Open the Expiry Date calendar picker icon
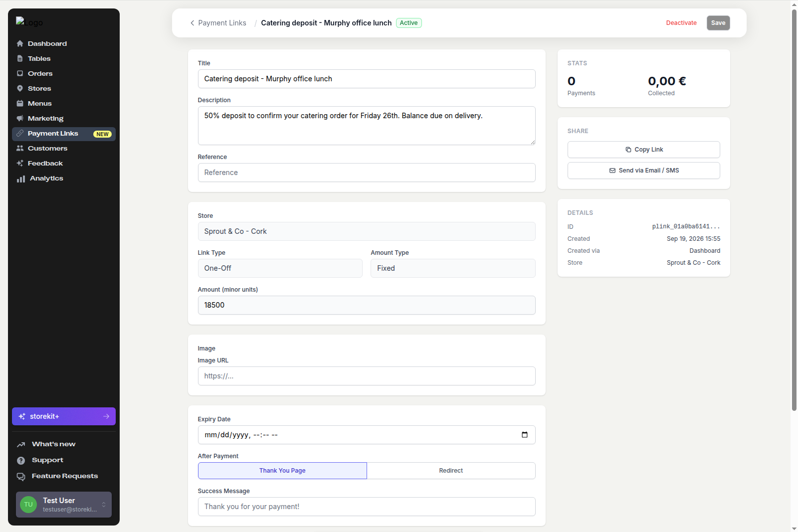The image size is (798, 532). point(525,435)
